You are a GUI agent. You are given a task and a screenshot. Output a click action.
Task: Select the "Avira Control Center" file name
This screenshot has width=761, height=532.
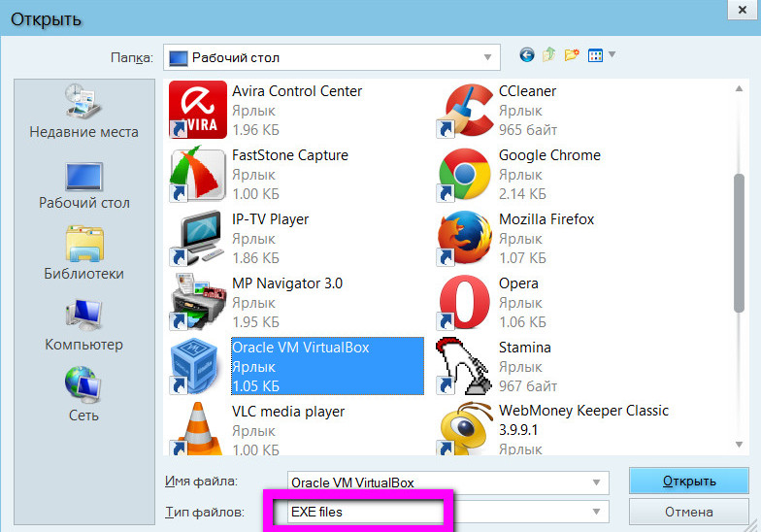click(x=297, y=91)
